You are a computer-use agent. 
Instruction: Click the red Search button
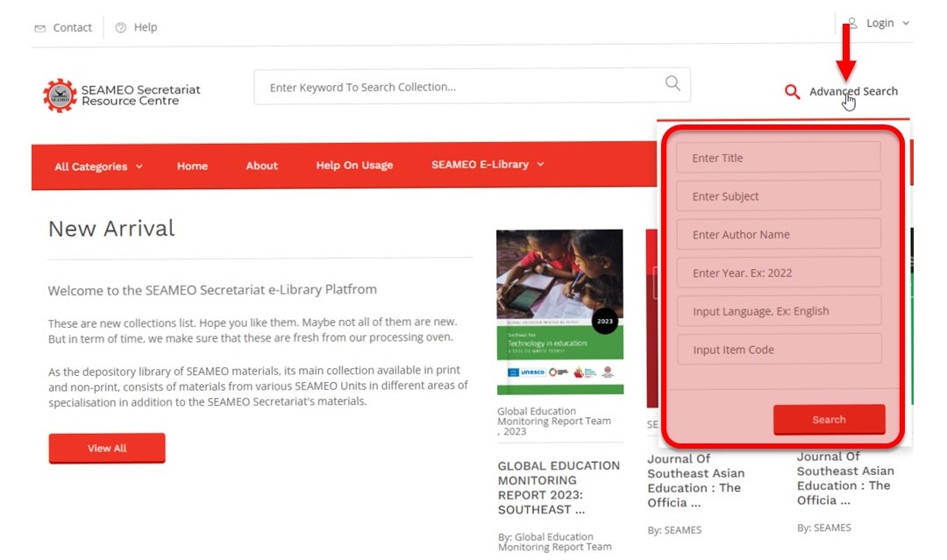tap(829, 420)
